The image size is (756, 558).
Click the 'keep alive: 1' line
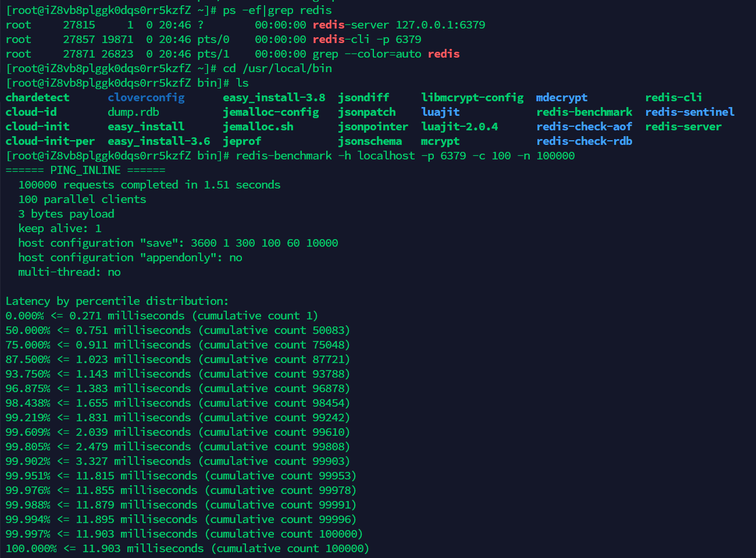(x=60, y=229)
